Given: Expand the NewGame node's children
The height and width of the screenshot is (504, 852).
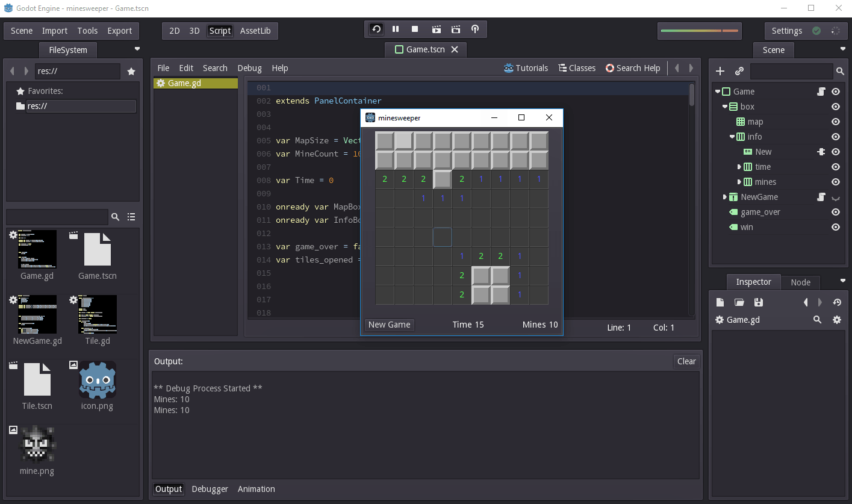Looking at the screenshot, I should [x=726, y=197].
